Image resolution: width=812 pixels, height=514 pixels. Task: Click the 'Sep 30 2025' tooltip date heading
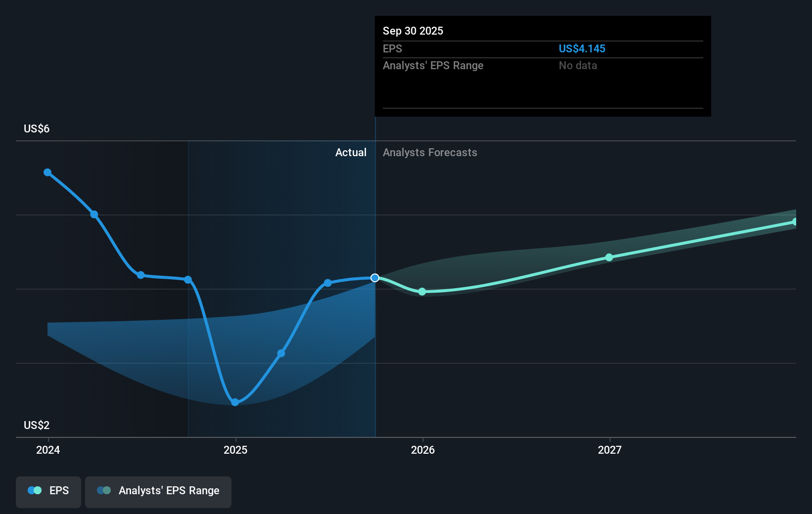click(x=413, y=31)
